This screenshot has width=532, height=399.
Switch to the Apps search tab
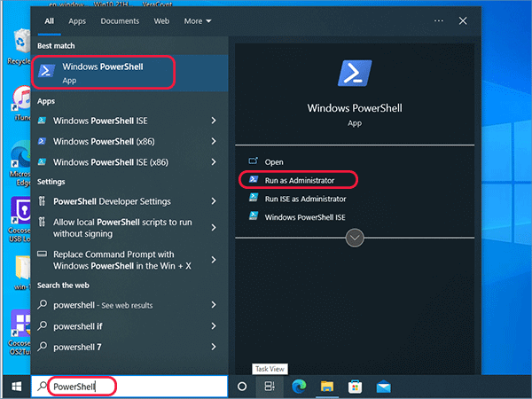click(x=77, y=21)
